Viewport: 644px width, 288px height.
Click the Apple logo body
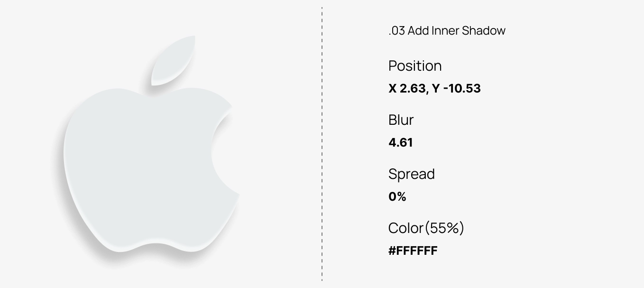(x=142, y=171)
